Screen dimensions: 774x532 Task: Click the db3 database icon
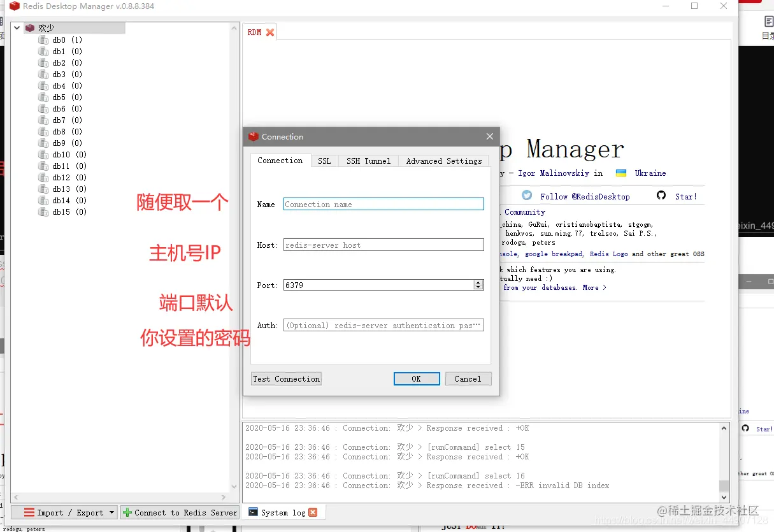click(43, 75)
